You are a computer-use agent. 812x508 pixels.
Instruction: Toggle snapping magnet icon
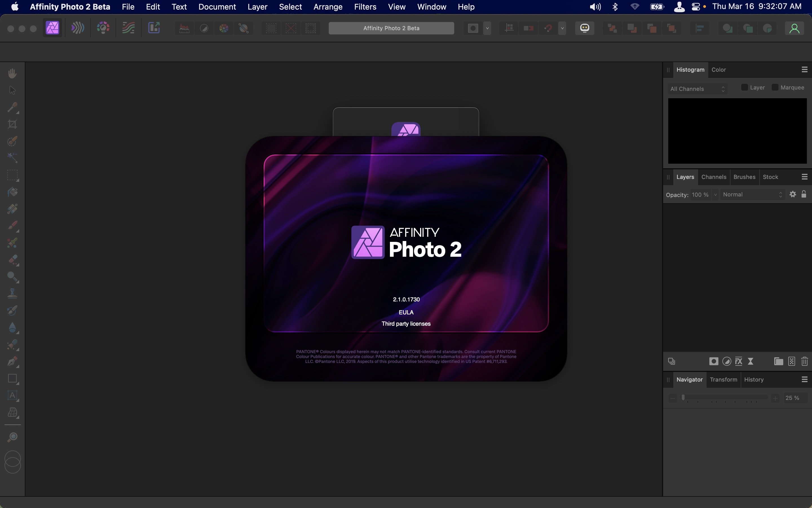coord(548,28)
